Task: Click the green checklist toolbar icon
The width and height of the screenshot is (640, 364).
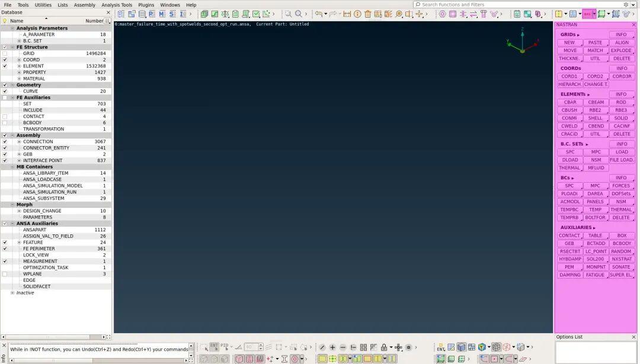Action: click(x=235, y=14)
